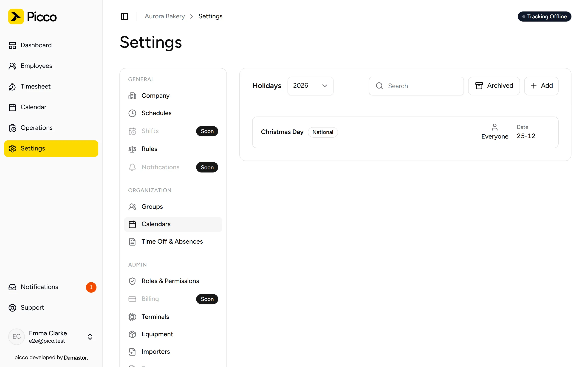Expand the 2026 year dropdown
588x367 pixels.
coord(310,86)
